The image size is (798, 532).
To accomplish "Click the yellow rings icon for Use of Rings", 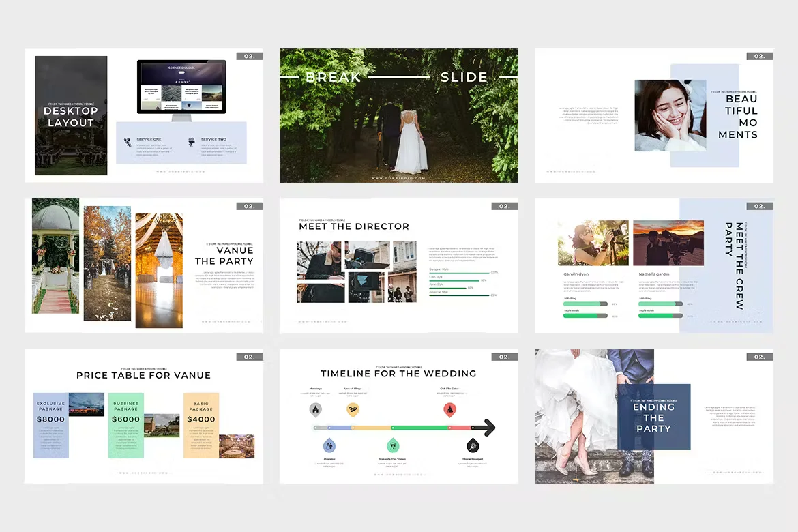I will (x=353, y=410).
